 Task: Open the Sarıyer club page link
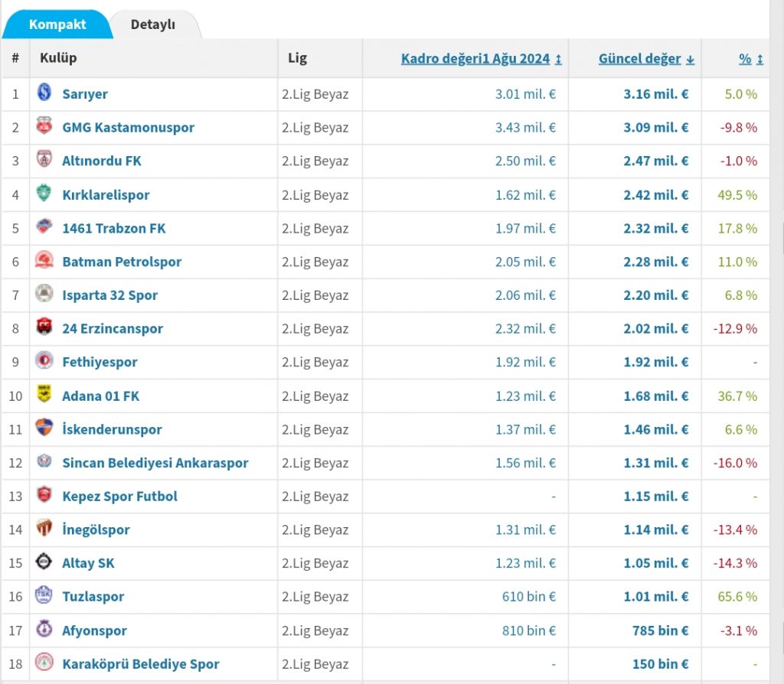tap(85, 94)
